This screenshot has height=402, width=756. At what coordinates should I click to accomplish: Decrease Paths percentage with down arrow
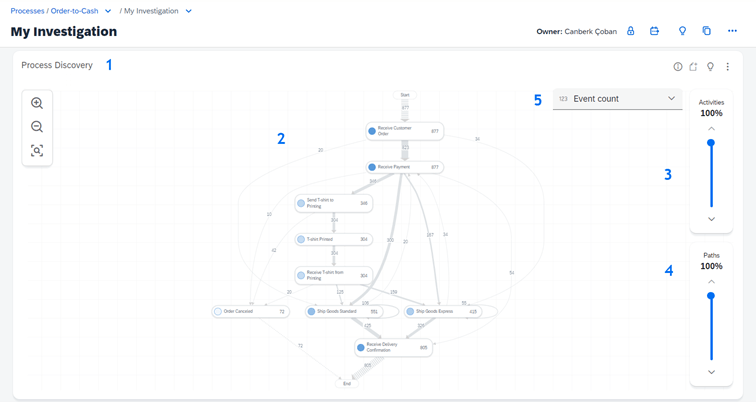pos(711,372)
